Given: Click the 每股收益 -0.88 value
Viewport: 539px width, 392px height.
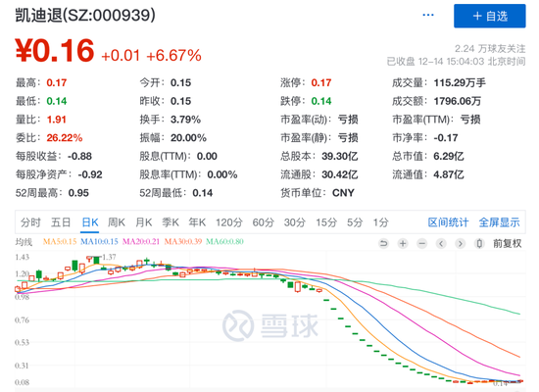Looking at the screenshot, I should pos(79,156).
